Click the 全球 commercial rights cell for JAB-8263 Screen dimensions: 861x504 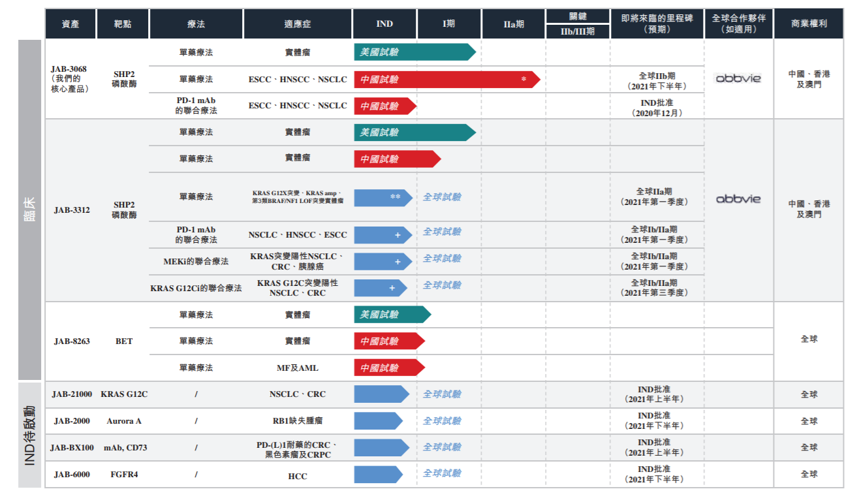809,339
